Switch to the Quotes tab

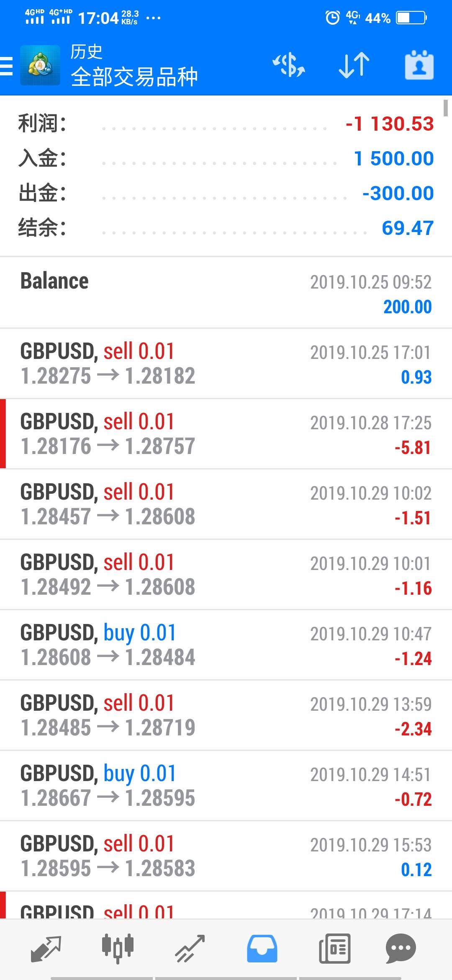click(46, 949)
